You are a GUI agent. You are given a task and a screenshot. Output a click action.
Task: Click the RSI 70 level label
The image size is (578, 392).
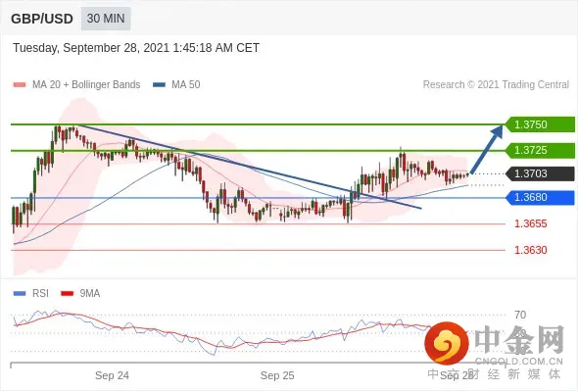(x=520, y=315)
